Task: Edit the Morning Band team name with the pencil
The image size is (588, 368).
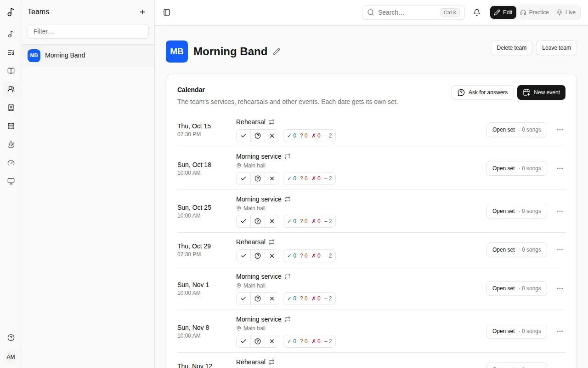Action: click(x=277, y=52)
